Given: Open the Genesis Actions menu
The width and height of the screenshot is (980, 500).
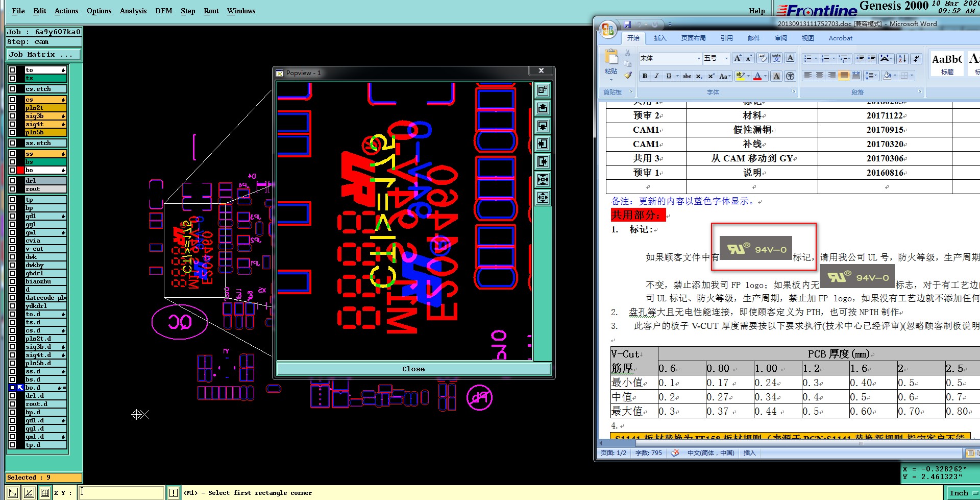Looking at the screenshot, I should pos(66,11).
